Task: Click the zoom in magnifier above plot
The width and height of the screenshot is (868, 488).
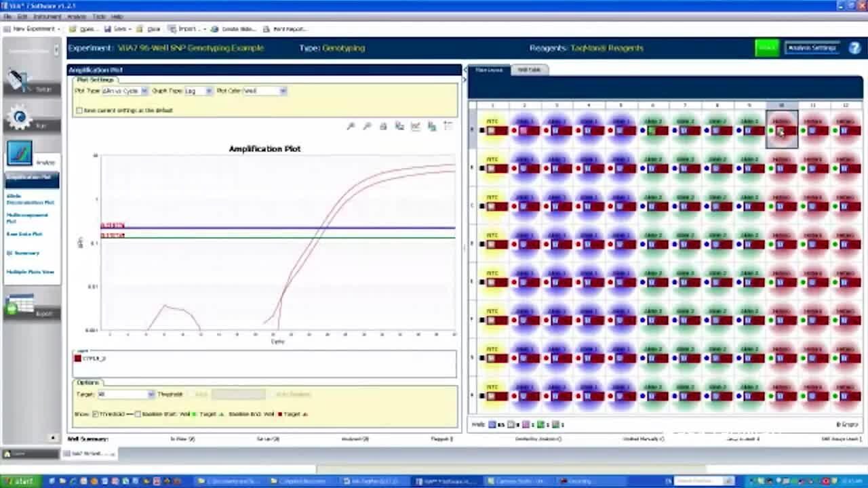Action: [351, 127]
